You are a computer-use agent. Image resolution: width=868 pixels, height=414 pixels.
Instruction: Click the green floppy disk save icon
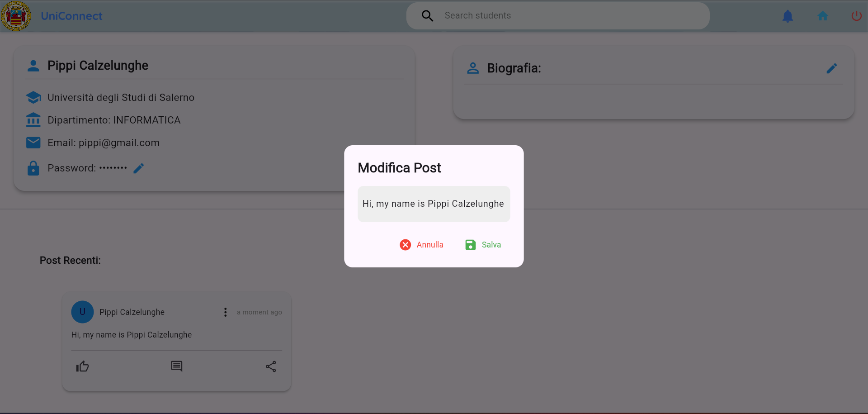tap(470, 245)
